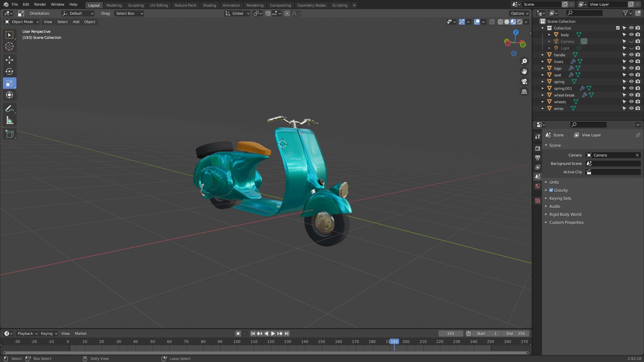Open the Keying popover in timeline
Image resolution: width=644 pixels, height=362 pixels.
pos(49,334)
